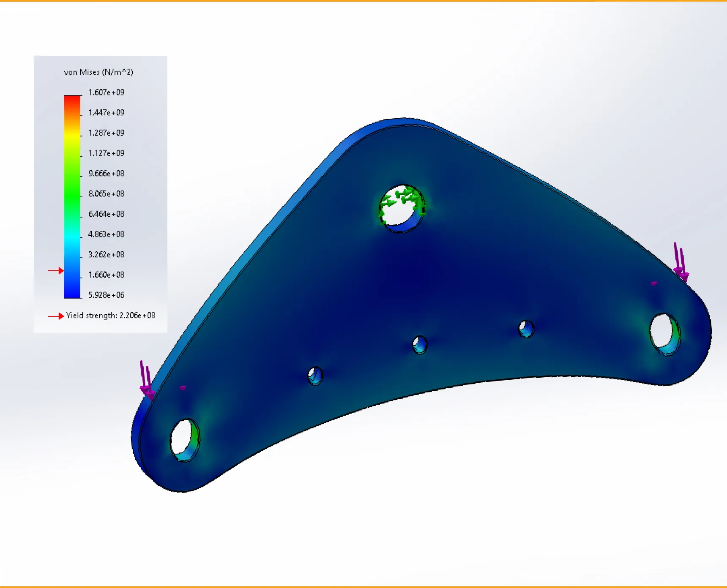Screen dimensions: 727x588
Task: Click the red arrow next to Yield strength label
Action: (x=55, y=316)
